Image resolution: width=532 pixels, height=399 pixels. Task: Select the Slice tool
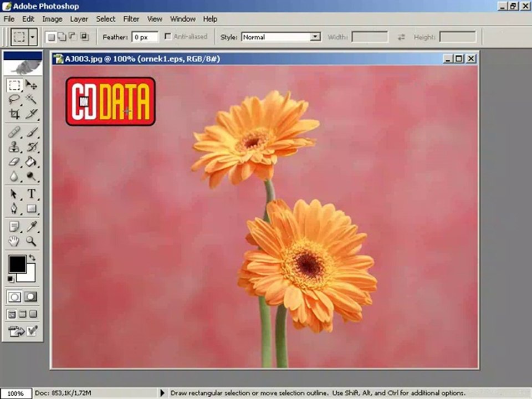(x=32, y=114)
